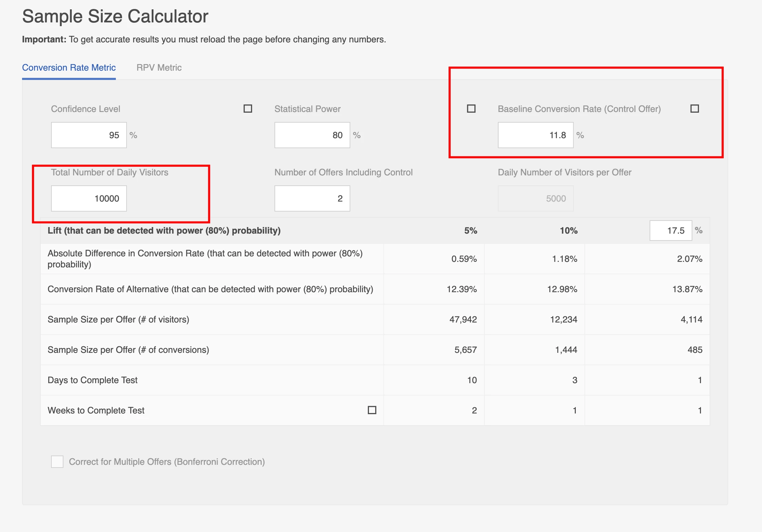Click the custom lift percentage field showing 17.5
Viewport: 762px width, 532px height.
click(671, 231)
